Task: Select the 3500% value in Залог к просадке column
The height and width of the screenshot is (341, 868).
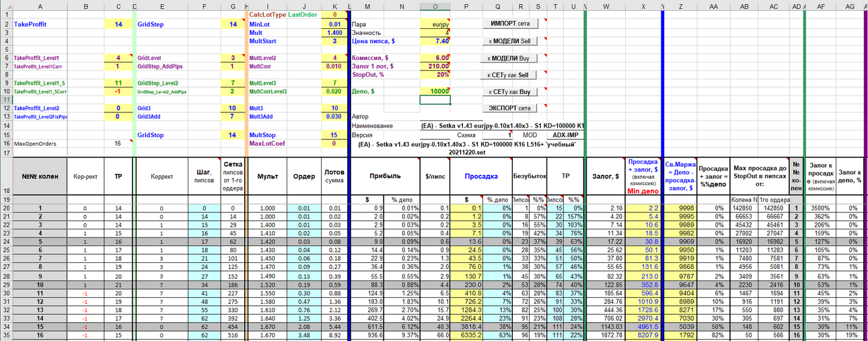Action: pos(821,208)
